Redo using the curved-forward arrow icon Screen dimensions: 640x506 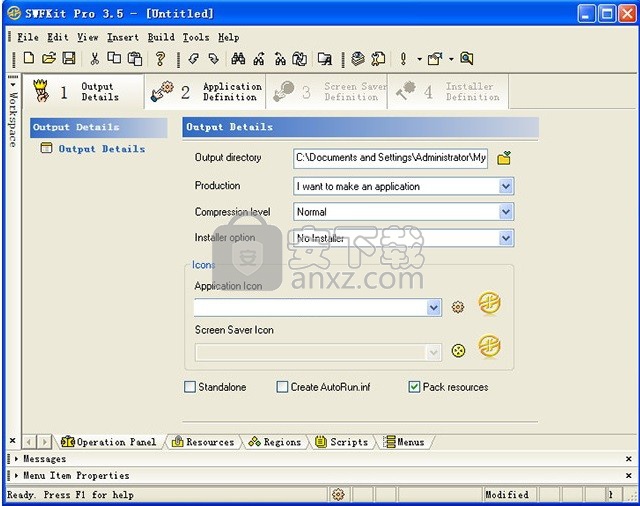(x=213, y=59)
